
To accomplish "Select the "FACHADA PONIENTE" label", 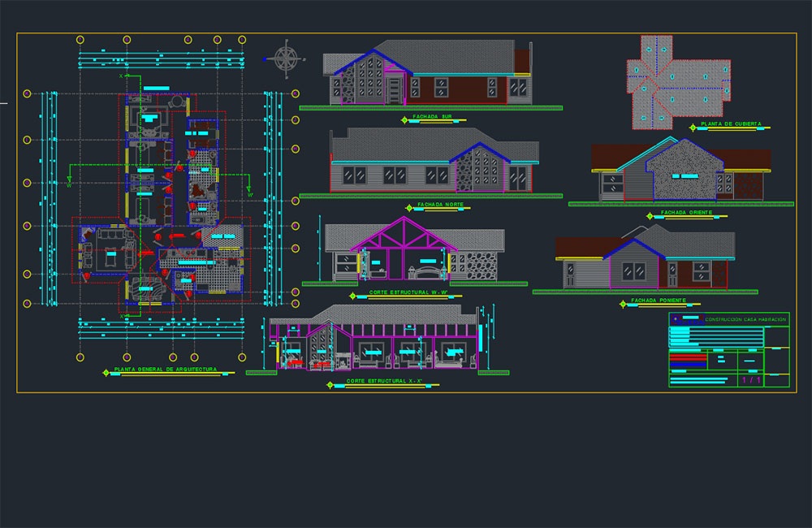I will pos(659,301).
